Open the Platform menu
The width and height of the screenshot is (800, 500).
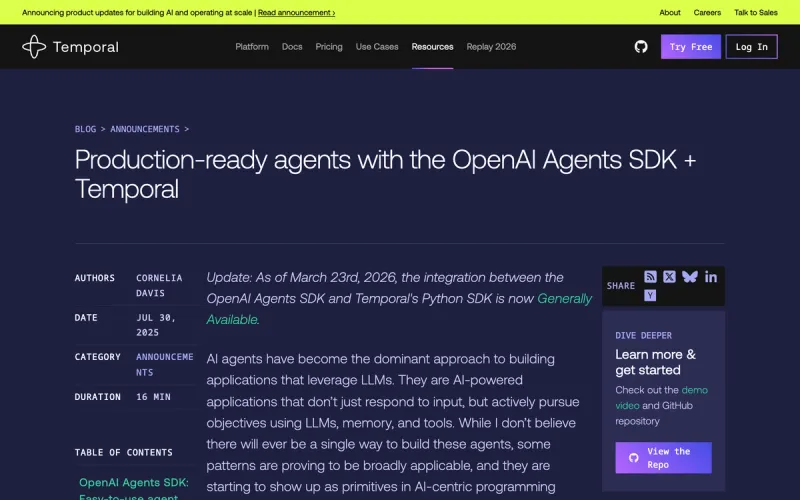coord(252,46)
